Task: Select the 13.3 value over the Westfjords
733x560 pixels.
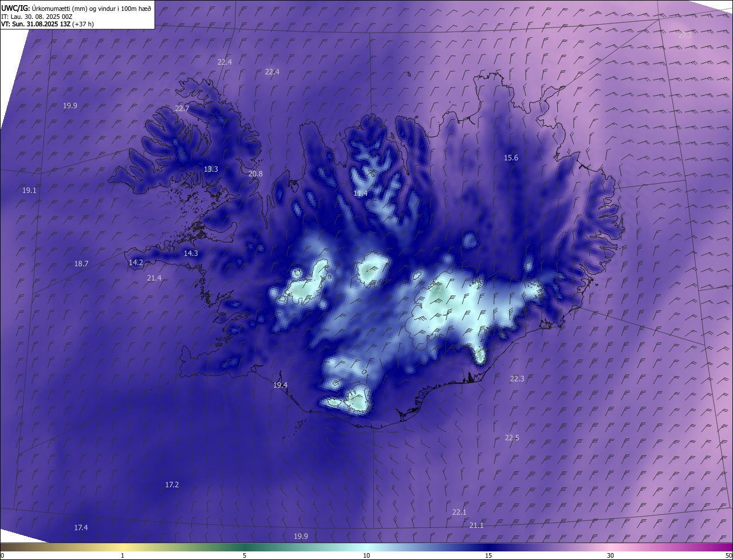Action: [x=211, y=169]
